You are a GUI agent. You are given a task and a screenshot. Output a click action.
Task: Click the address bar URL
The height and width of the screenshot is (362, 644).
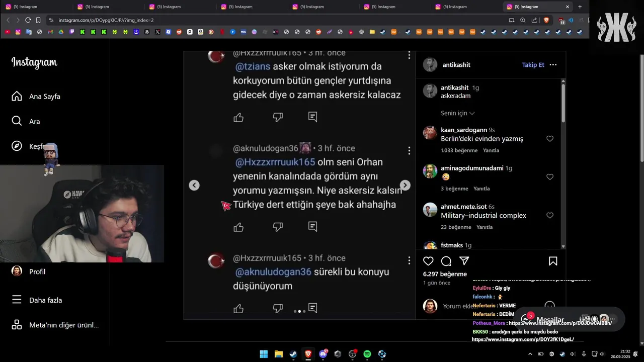click(x=106, y=20)
